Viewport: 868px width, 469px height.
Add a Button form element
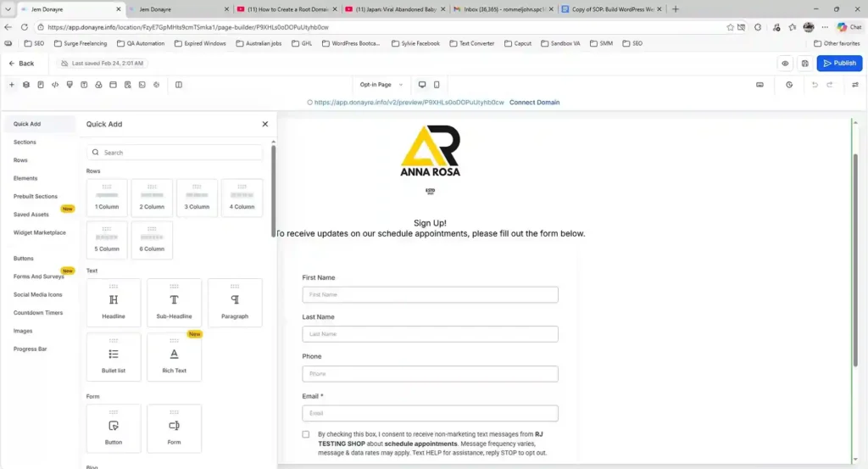click(114, 428)
